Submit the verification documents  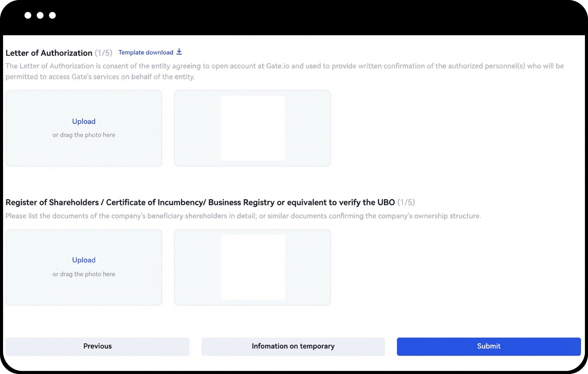(488, 346)
